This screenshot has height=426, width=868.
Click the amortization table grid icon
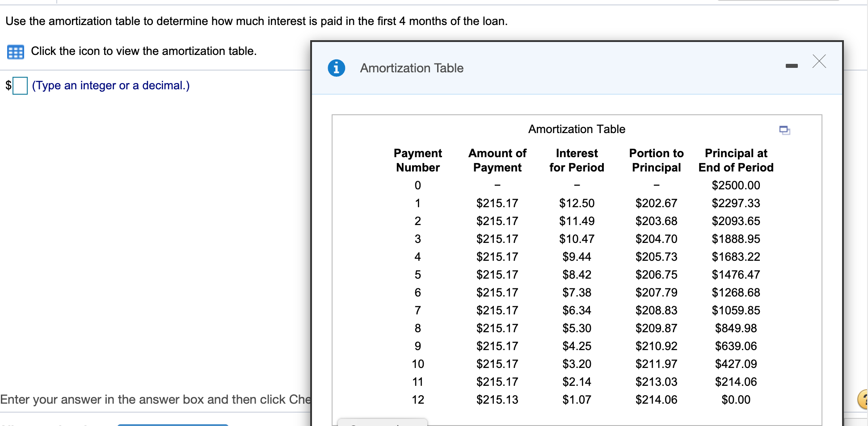tap(15, 52)
